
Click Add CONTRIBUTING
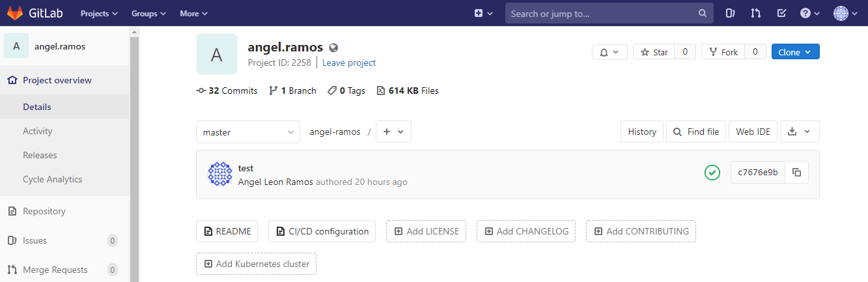click(x=641, y=231)
